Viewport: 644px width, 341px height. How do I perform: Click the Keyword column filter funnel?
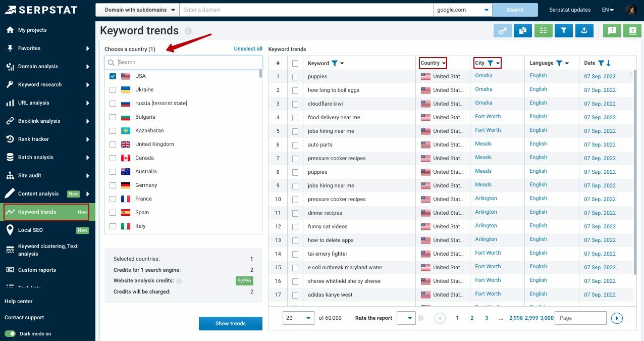[x=334, y=63]
